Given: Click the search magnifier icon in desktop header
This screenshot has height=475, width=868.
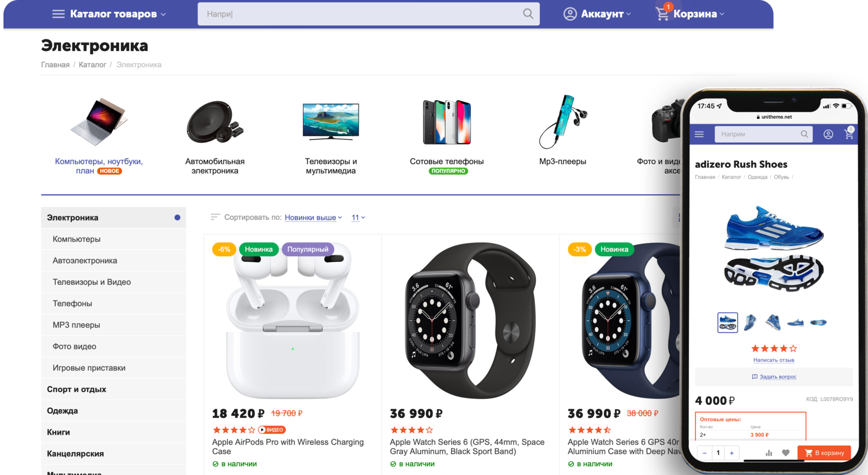Looking at the screenshot, I should (x=528, y=13).
